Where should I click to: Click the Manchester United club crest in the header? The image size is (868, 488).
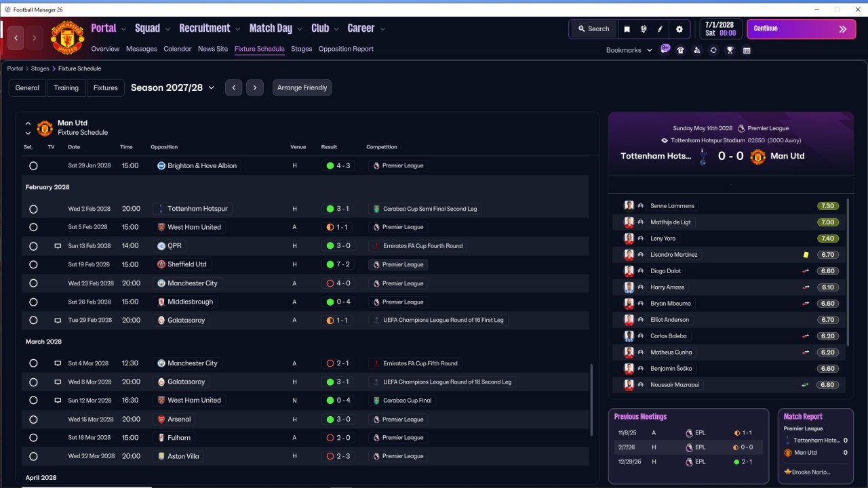point(67,38)
